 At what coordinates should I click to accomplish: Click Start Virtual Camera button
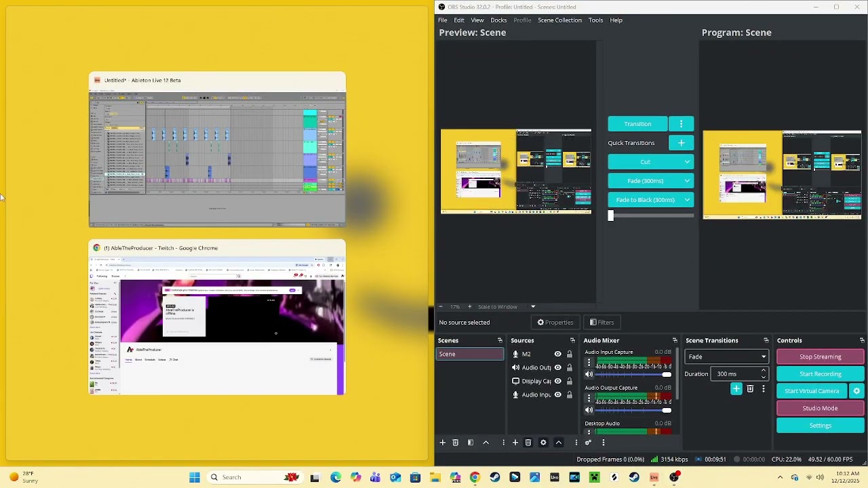[x=812, y=391]
